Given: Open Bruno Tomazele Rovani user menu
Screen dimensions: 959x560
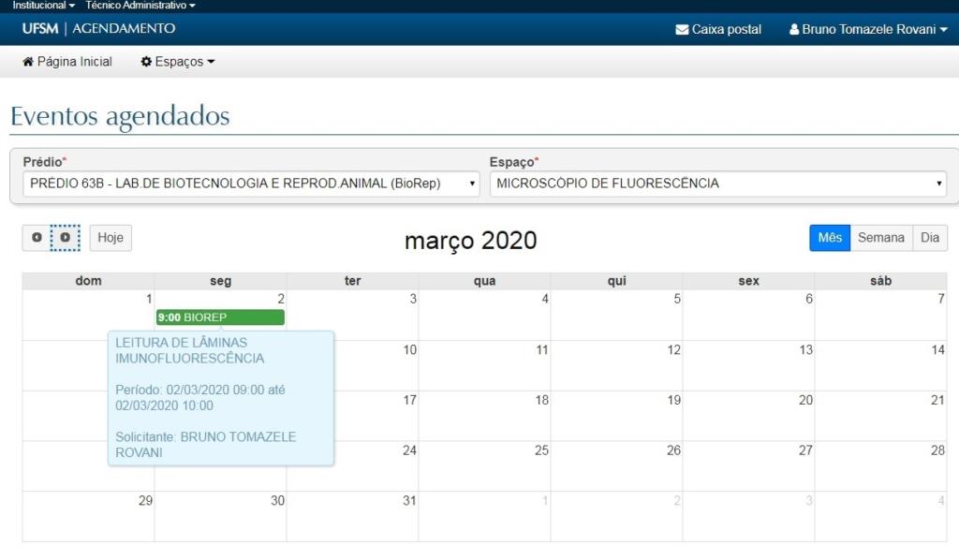Looking at the screenshot, I should [868, 29].
